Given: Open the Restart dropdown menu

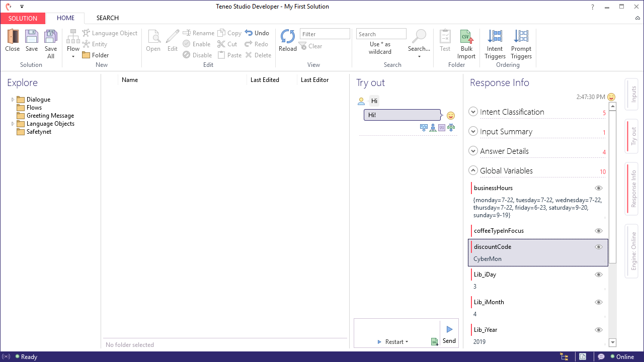Looking at the screenshot, I should point(407,342).
